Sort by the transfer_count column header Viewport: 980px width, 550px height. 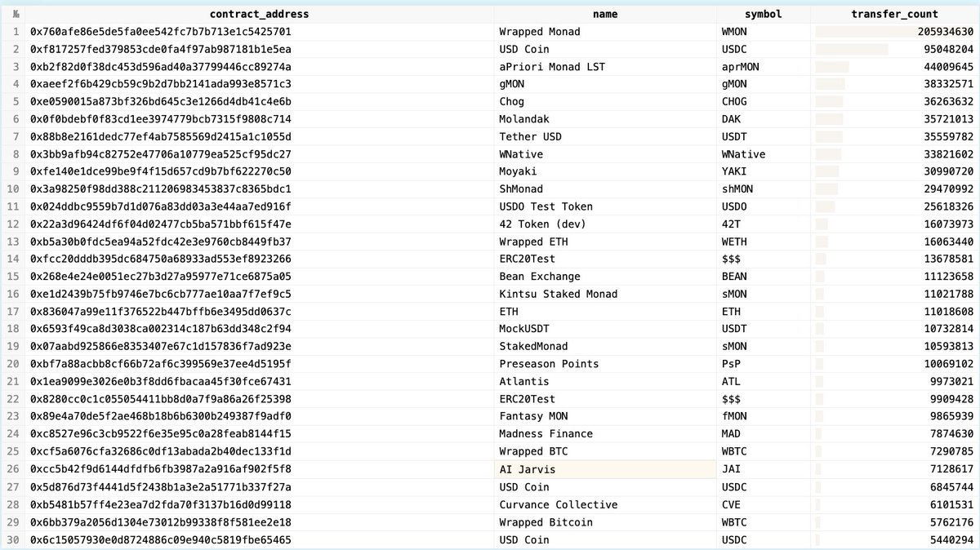tap(894, 14)
